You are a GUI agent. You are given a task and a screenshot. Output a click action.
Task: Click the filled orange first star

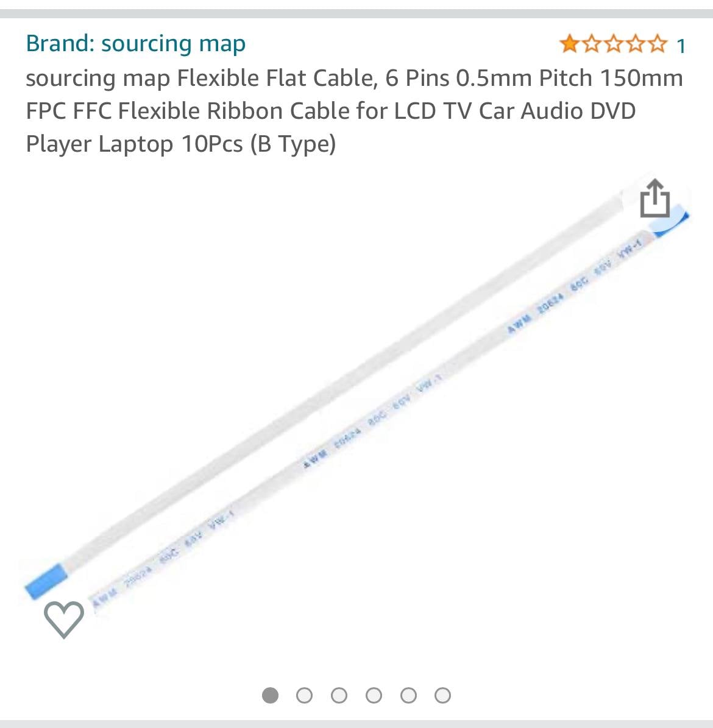[569, 44]
